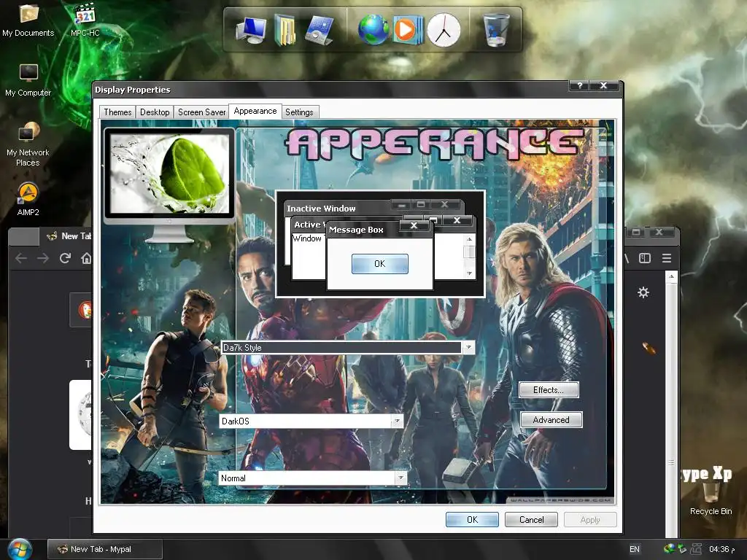Open the My Computer desktop icon

28,80
